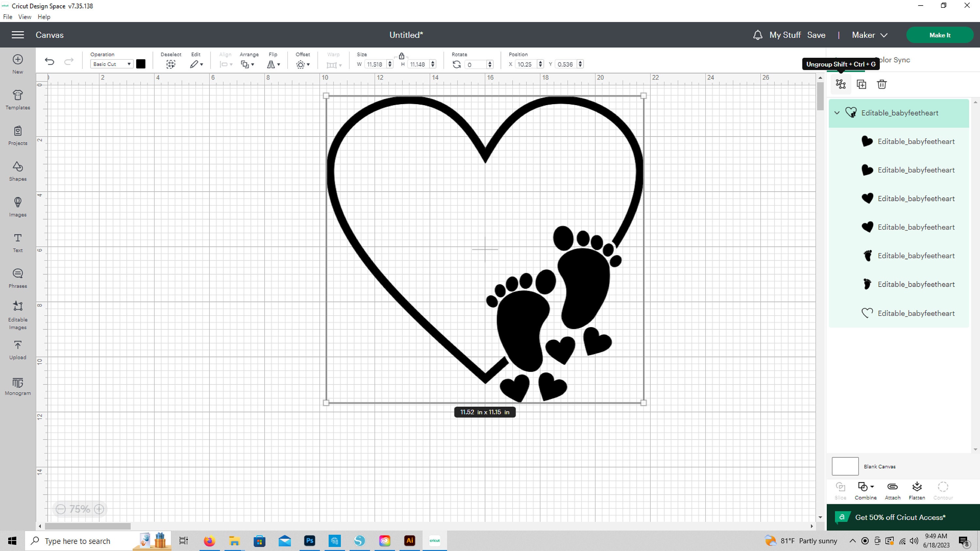
Task: Open the hamburger main menu
Action: [x=18, y=35]
